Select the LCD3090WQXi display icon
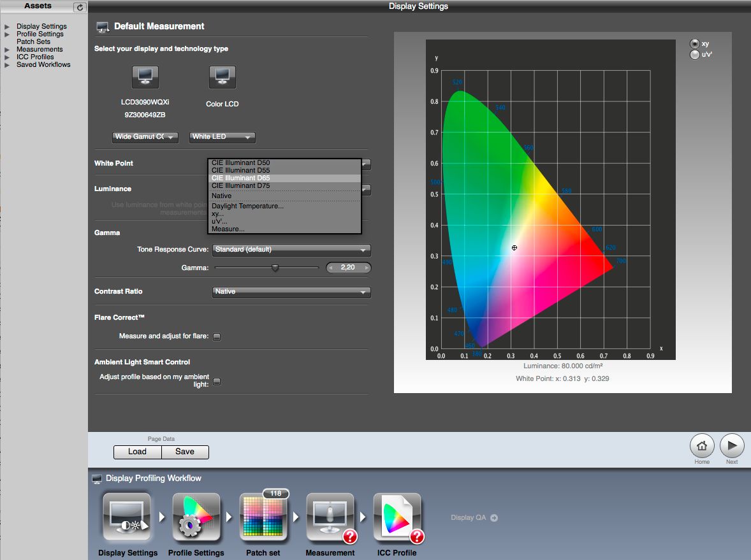 click(x=145, y=76)
